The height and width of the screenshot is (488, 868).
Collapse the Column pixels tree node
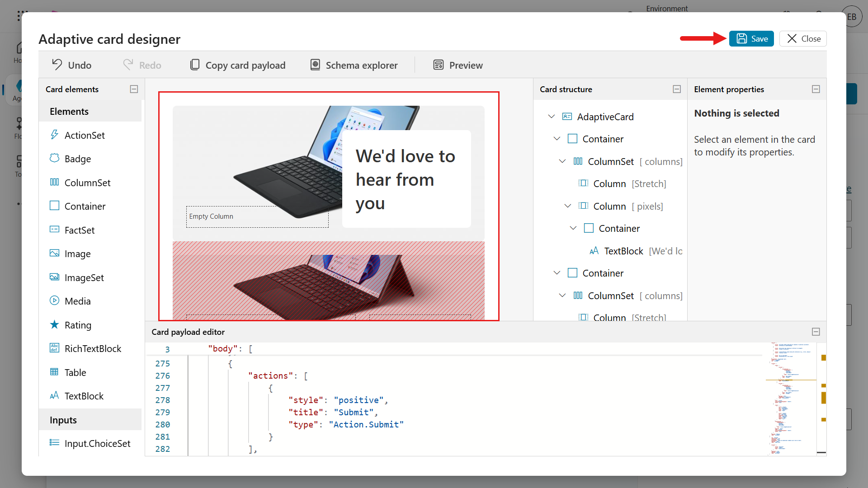pyautogui.click(x=568, y=206)
